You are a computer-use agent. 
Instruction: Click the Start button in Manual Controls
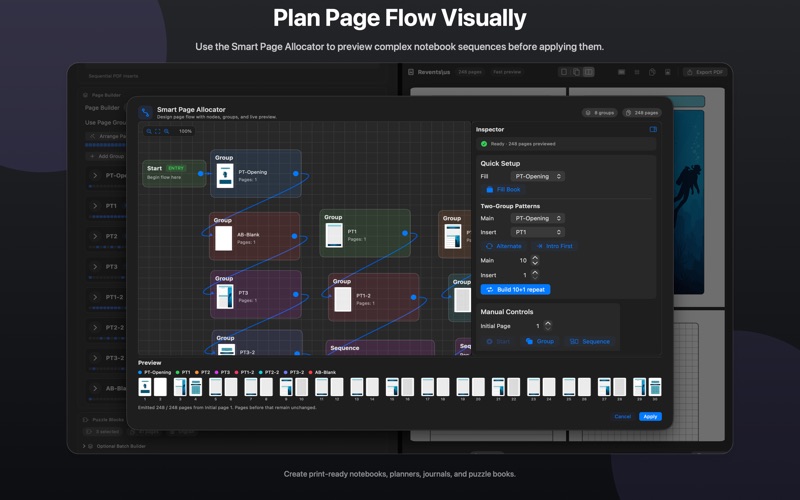(498, 341)
